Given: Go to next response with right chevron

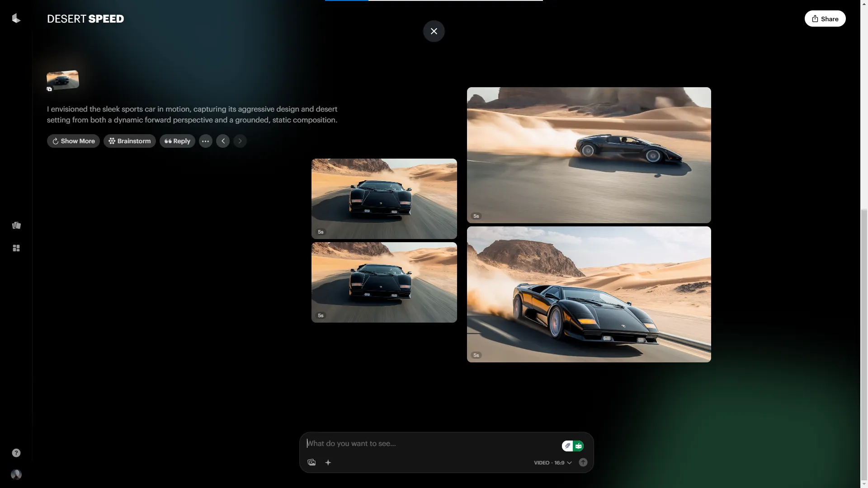Looking at the screenshot, I should tap(240, 141).
